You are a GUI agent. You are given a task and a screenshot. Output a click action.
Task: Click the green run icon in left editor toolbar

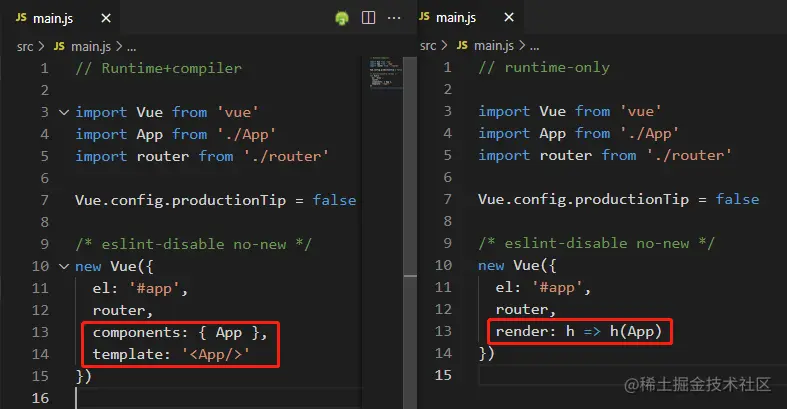coord(342,19)
